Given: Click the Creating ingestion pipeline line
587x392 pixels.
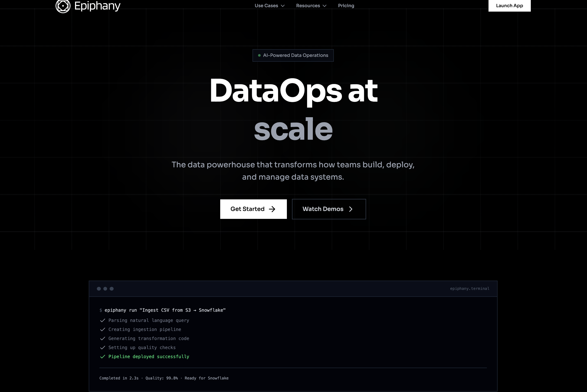Looking at the screenshot, I should click(x=145, y=329).
